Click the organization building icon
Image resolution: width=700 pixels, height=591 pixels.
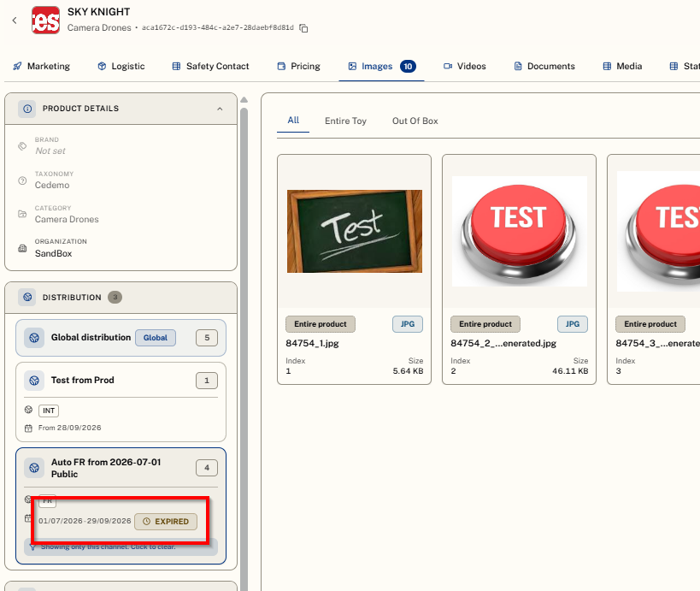point(22,248)
